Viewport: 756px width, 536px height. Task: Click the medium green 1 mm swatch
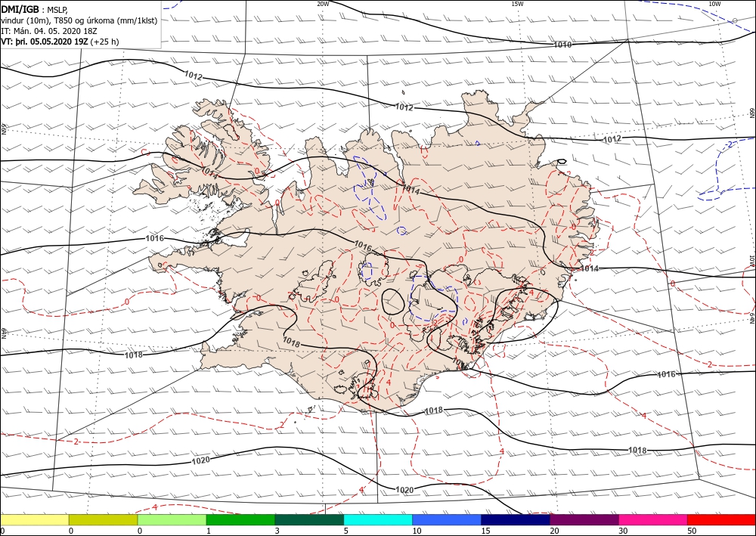pos(240,519)
